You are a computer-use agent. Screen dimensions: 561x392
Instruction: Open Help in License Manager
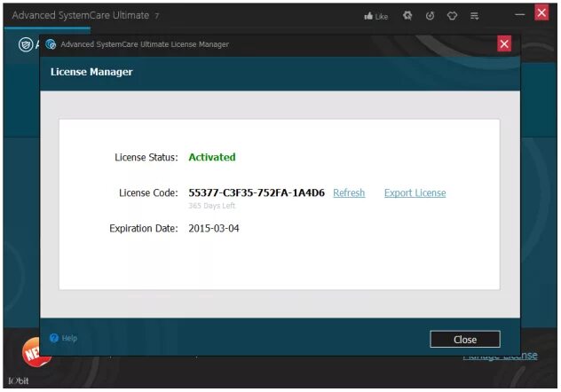(69, 338)
